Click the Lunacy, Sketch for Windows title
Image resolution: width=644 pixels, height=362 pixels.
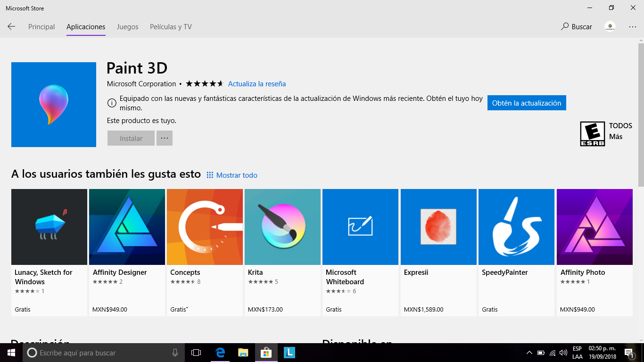[43, 277]
